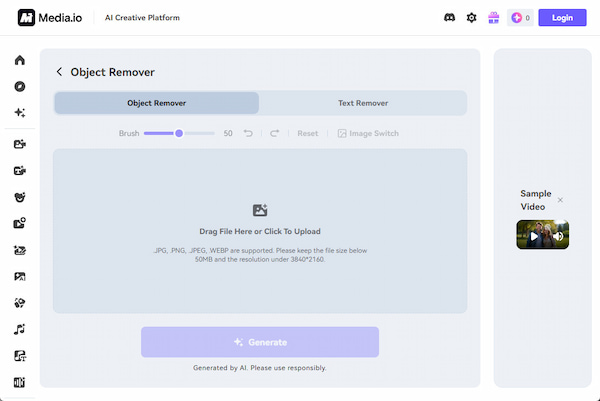Mute the sample video sound
The image size is (600, 401).
[558, 237]
